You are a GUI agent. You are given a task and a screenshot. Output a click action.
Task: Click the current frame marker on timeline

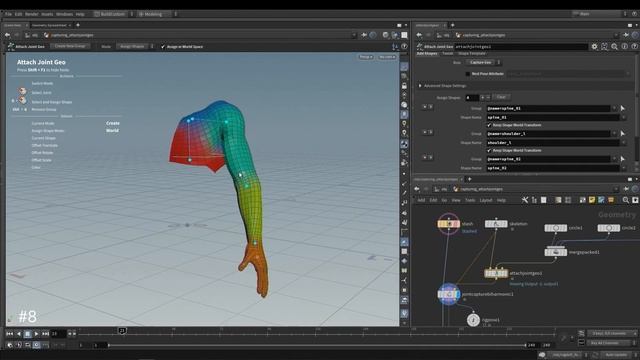click(x=122, y=331)
